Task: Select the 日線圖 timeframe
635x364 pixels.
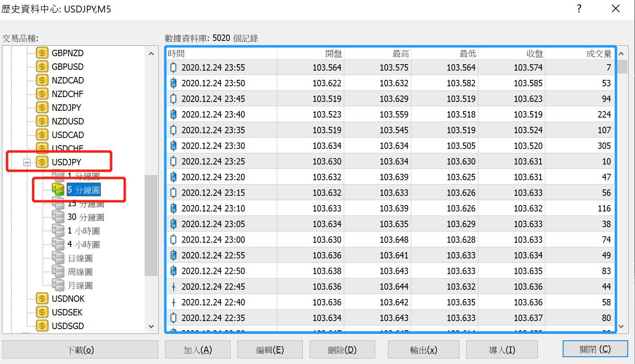Action: [80, 258]
